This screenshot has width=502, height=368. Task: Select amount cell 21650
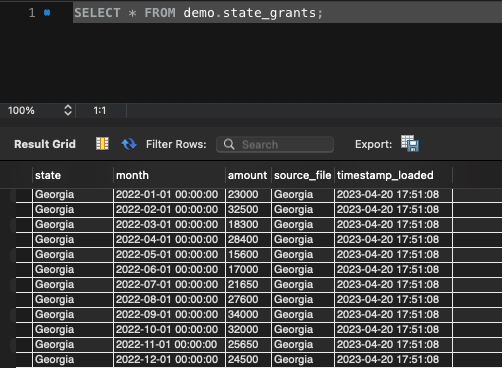coord(248,285)
